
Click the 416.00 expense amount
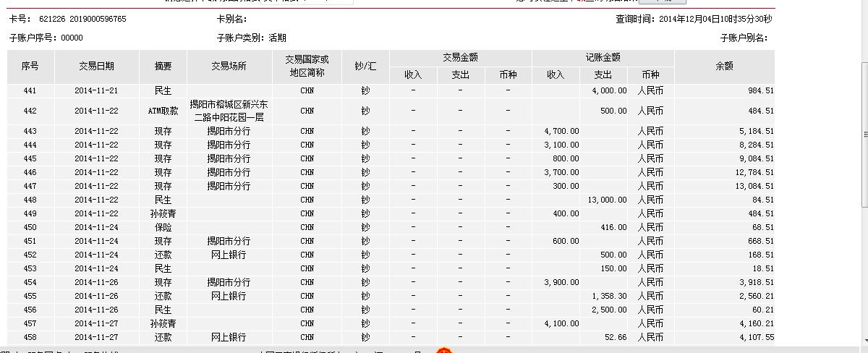pos(614,228)
